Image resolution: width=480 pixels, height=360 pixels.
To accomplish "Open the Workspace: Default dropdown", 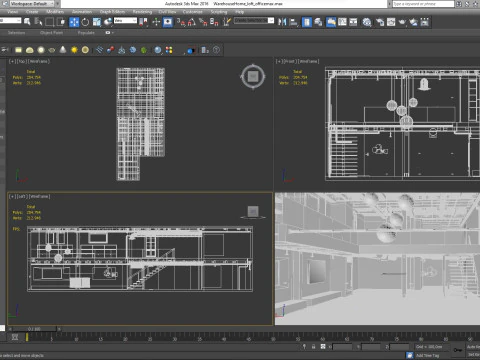I will click(x=33, y=4).
